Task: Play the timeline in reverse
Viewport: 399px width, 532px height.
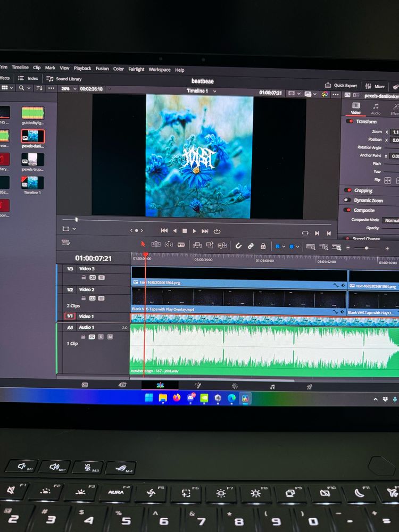Action: (174, 231)
